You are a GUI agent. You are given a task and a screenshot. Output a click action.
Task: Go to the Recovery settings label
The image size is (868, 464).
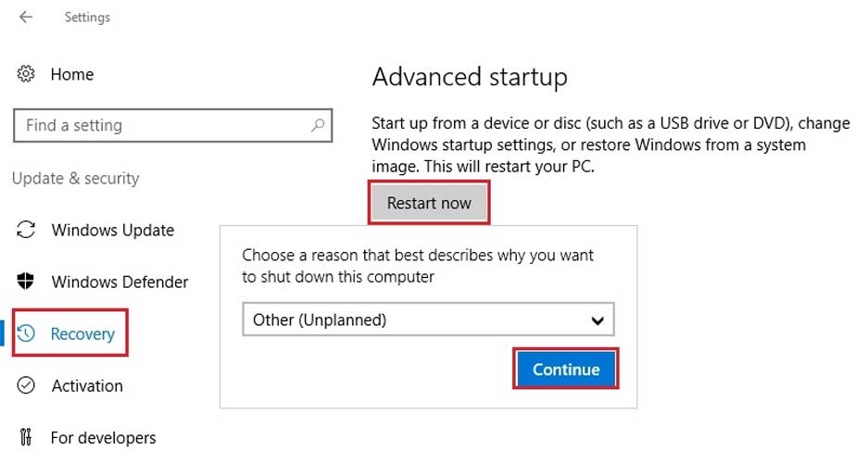click(83, 333)
